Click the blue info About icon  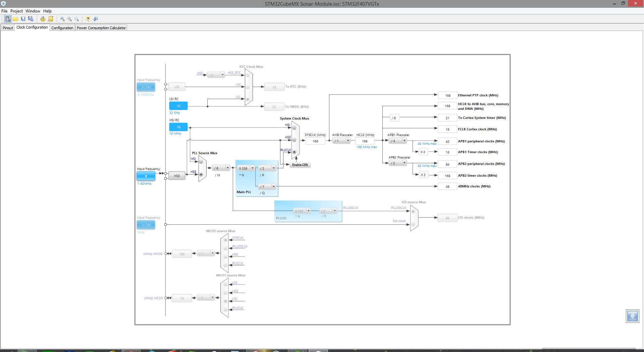[95, 19]
